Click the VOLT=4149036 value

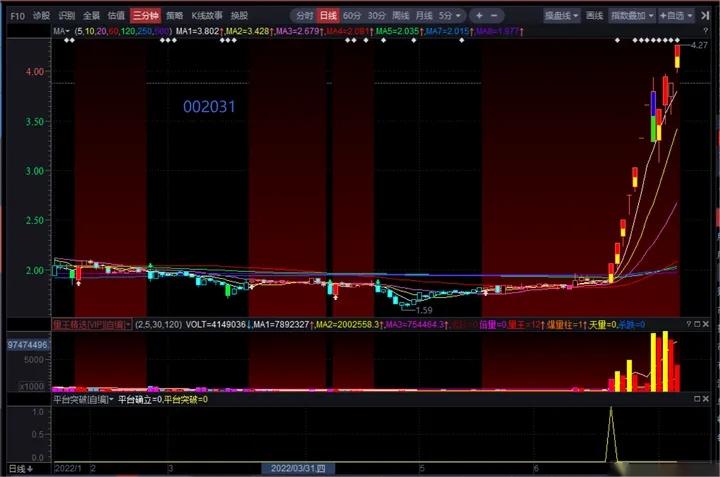[x=218, y=325]
